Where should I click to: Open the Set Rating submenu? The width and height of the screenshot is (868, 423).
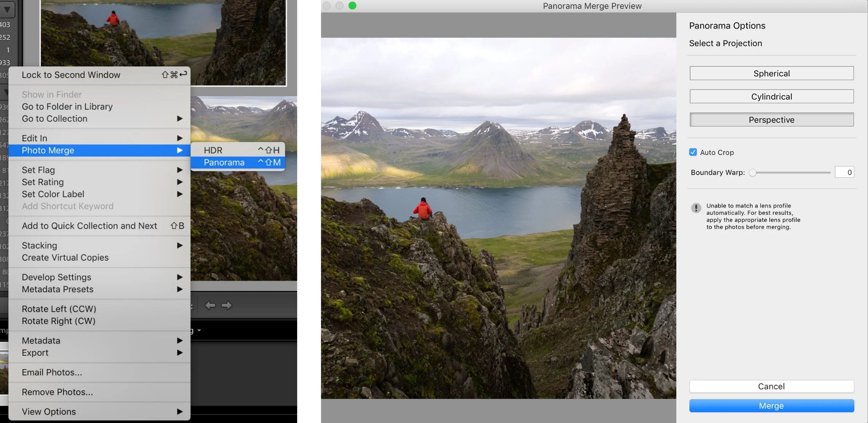pos(99,182)
